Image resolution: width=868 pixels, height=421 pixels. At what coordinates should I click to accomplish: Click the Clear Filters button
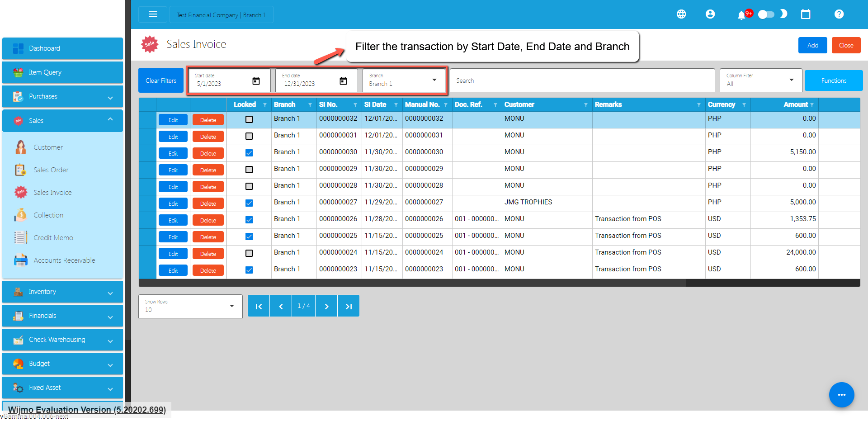pos(161,80)
